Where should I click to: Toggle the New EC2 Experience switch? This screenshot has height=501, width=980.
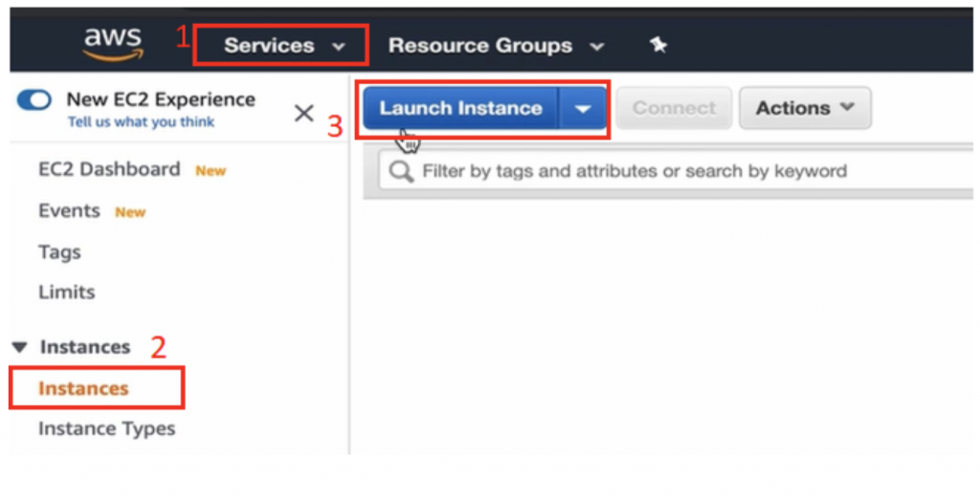tap(34, 100)
